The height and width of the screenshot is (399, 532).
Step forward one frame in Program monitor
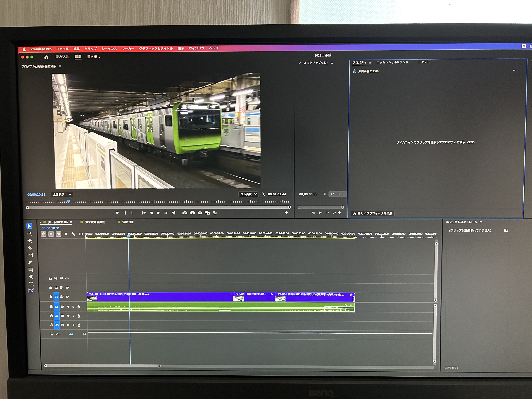tap(166, 213)
